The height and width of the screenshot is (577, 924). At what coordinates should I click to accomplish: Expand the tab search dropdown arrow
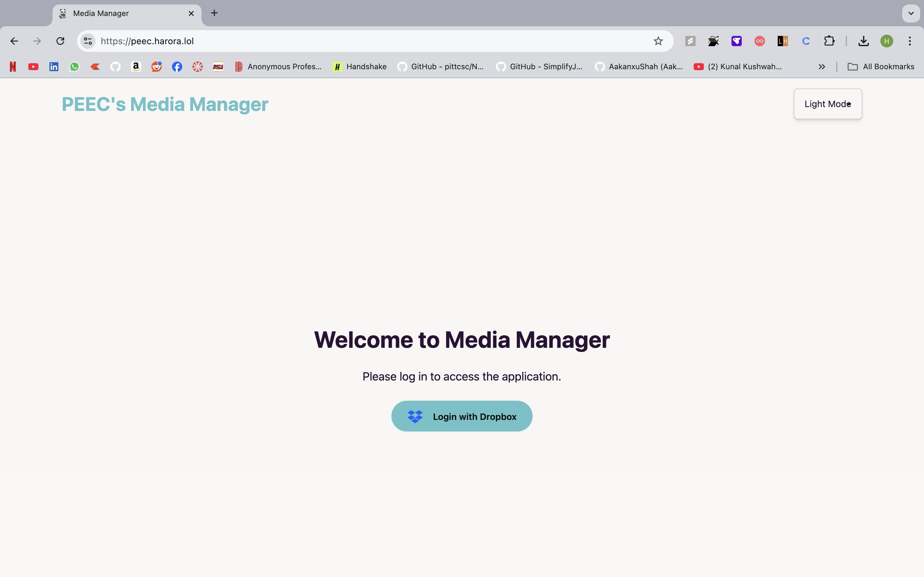pyautogui.click(x=911, y=13)
